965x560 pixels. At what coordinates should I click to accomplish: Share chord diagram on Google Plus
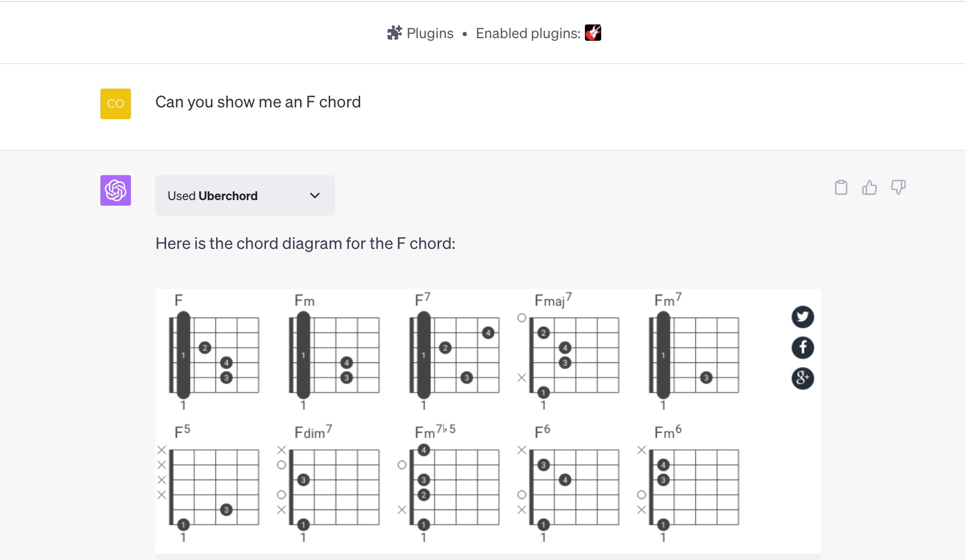coord(802,378)
